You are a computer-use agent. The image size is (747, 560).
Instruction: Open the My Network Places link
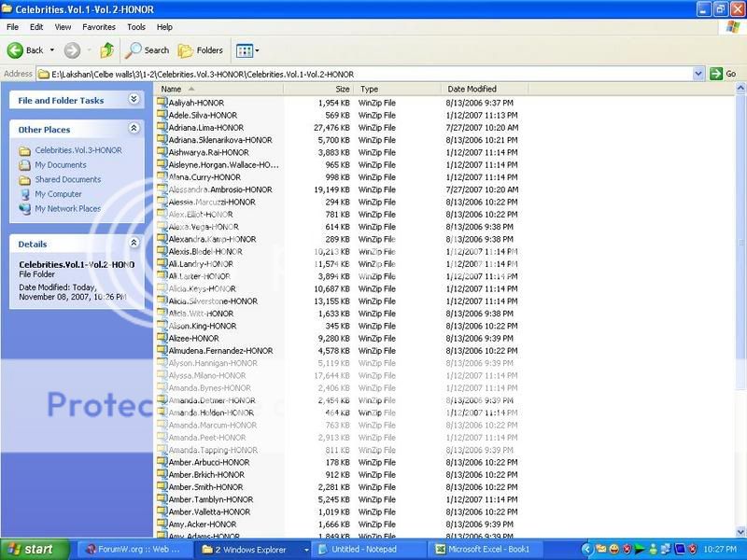(x=67, y=208)
